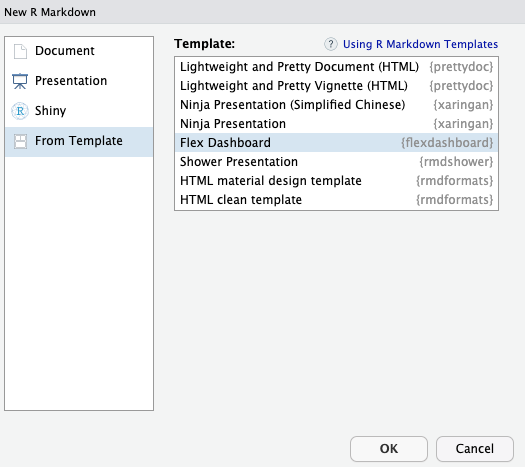
Task: Dismiss dialog with Cancel button
Action: click(475, 449)
